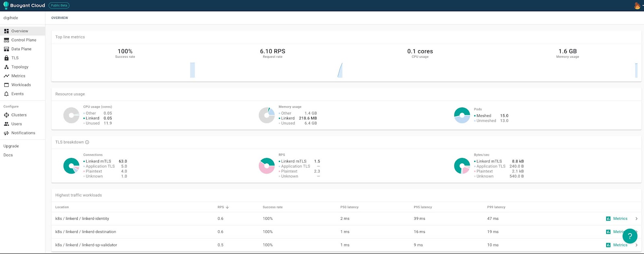Click the chart icon in linkerd-sp-validator row

point(608,245)
